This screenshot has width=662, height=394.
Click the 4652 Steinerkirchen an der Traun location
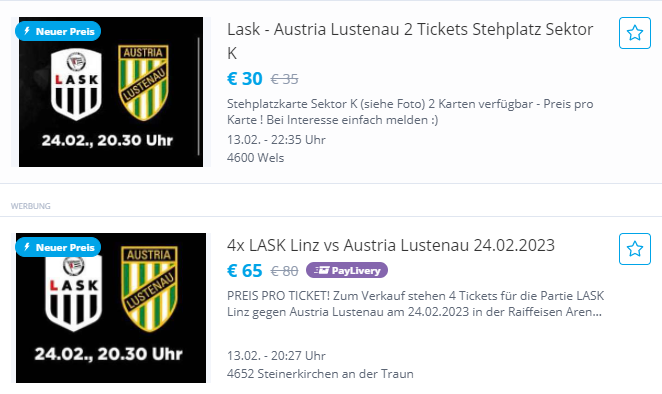coord(320,374)
